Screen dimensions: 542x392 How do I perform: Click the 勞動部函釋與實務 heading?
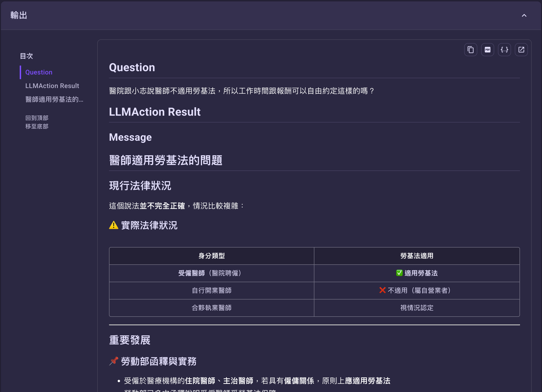159,361
